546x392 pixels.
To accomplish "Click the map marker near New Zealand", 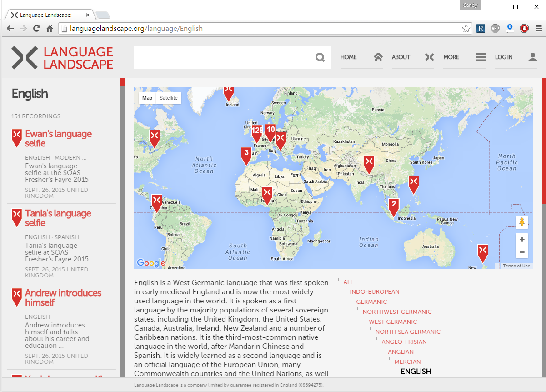I will coord(483,253).
